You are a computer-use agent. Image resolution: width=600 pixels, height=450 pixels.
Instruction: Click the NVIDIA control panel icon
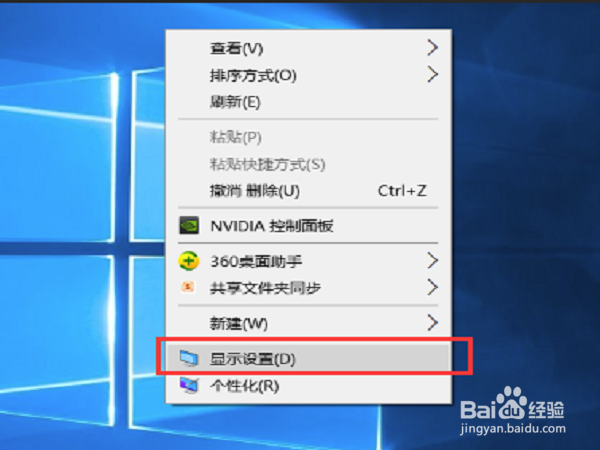coord(189,225)
